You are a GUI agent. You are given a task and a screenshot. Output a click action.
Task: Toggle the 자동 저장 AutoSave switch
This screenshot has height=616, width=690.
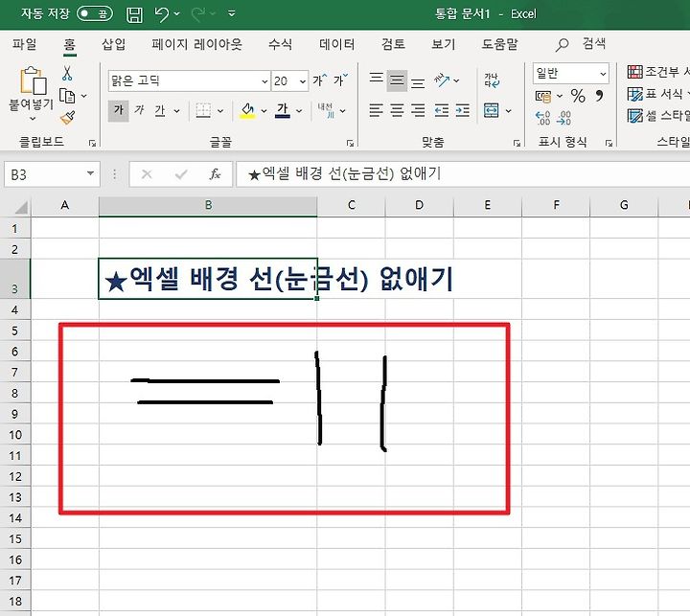(95, 13)
